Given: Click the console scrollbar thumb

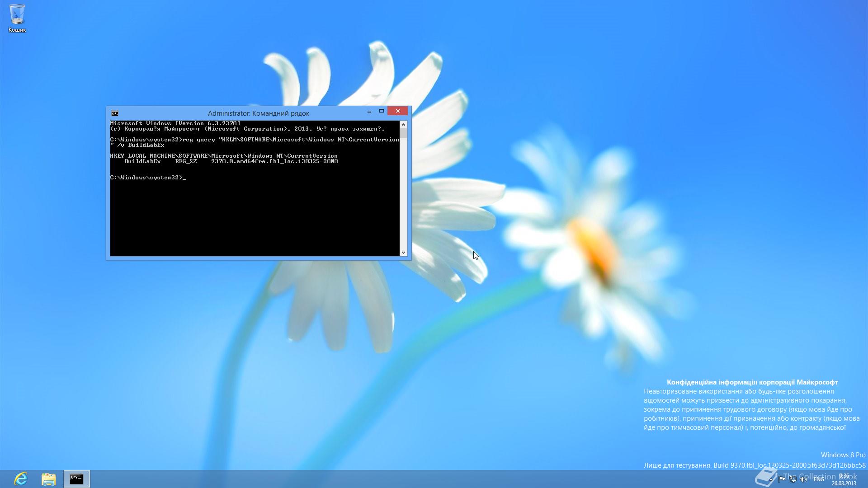Looking at the screenshot, I should 403,133.
